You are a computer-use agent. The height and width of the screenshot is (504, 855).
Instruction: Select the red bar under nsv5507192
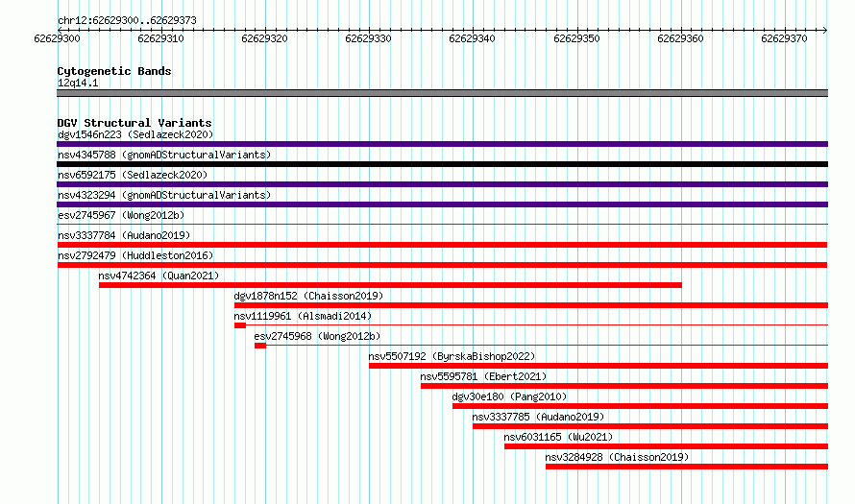598,366
